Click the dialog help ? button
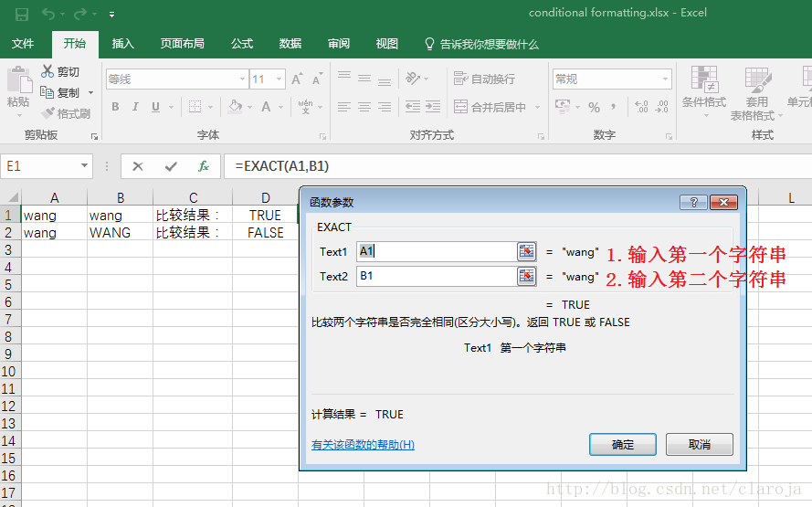The image size is (812, 507). pyautogui.click(x=693, y=202)
